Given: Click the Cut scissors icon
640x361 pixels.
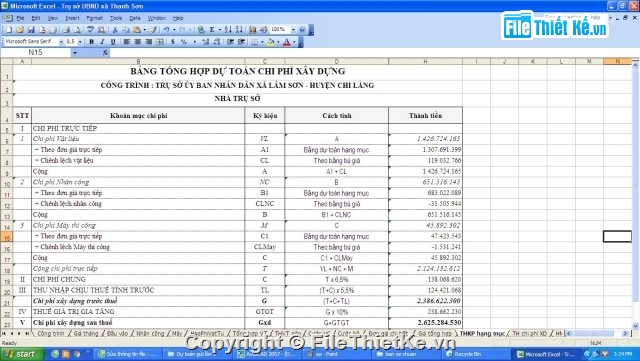Looking at the screenshot, I should (115, 30).
